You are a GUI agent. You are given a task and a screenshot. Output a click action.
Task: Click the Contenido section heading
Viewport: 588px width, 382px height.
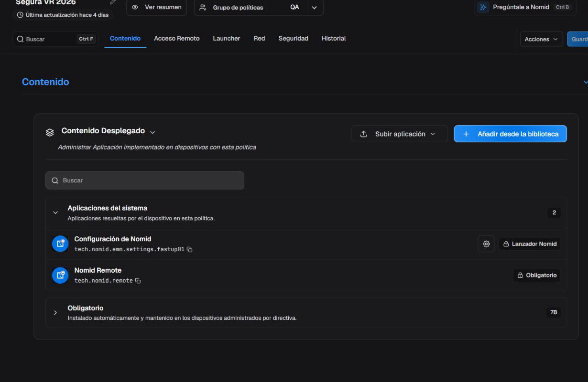(45, 82)
